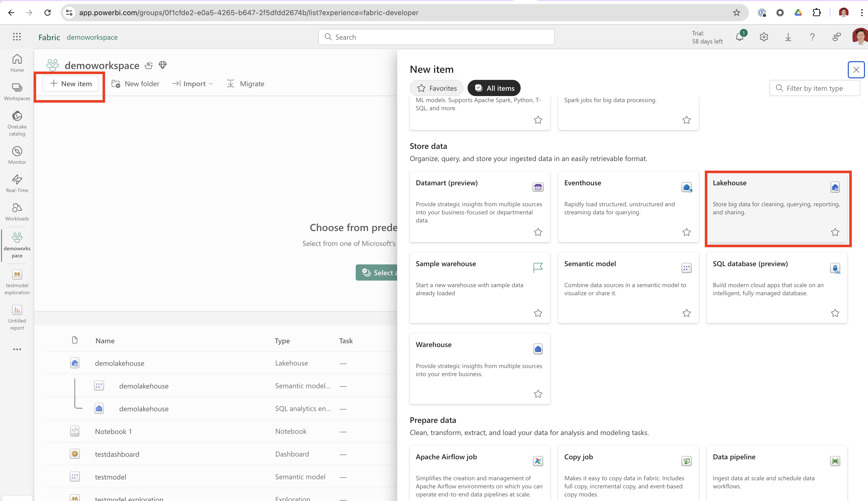Open the sidebar more options ellipsis
The width and height of the screenshot is (868, 501).
point(17,349)
